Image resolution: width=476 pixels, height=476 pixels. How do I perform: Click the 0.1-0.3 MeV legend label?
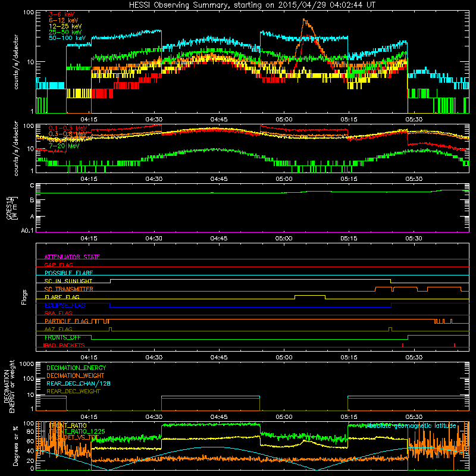pyautogui.click(x=68, y=128)
